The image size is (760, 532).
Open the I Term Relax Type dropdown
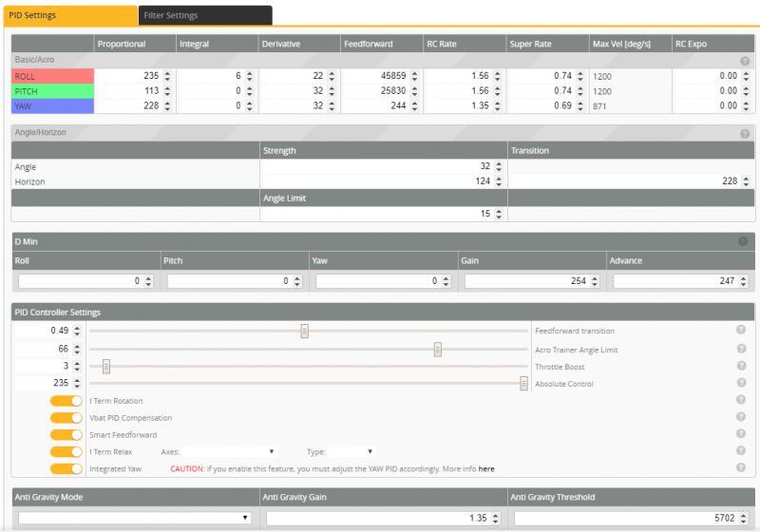[351, 452]
